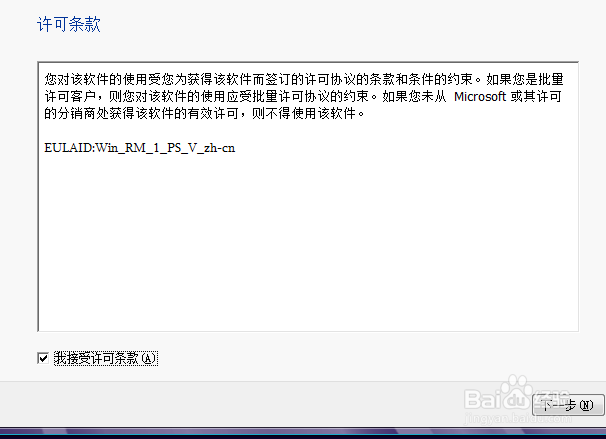The width and height of the screenshot is (606, 439).
Task: Click the Bai text of the Baidu watermark
Action: pyautogui.click(x=482, y=400)
